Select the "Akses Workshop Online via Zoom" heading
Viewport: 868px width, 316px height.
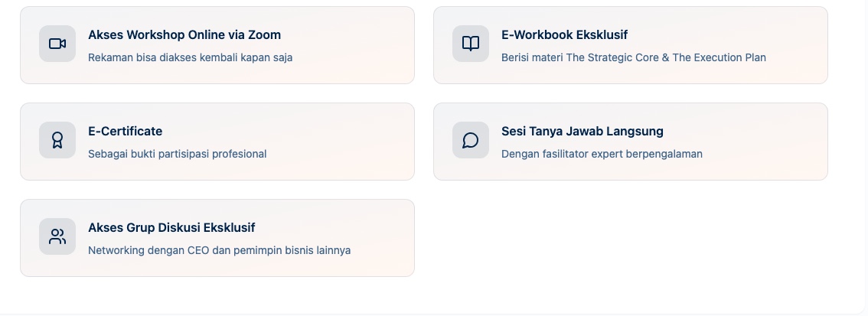point(184,34)
